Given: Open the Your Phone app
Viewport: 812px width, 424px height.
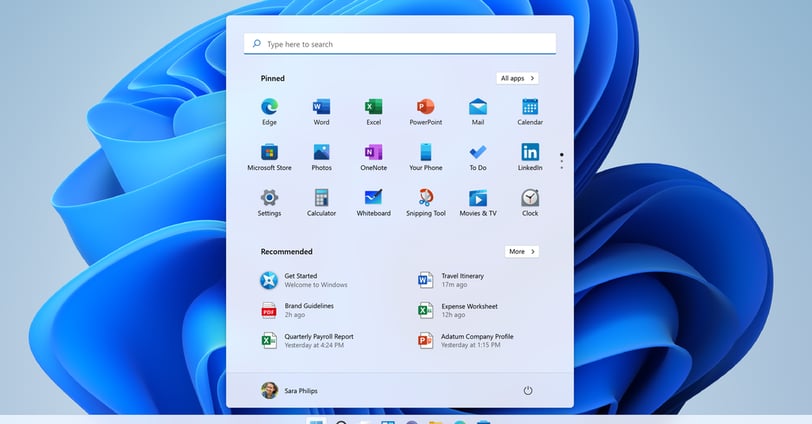Looking at the screenshot, I should (426, 157).
